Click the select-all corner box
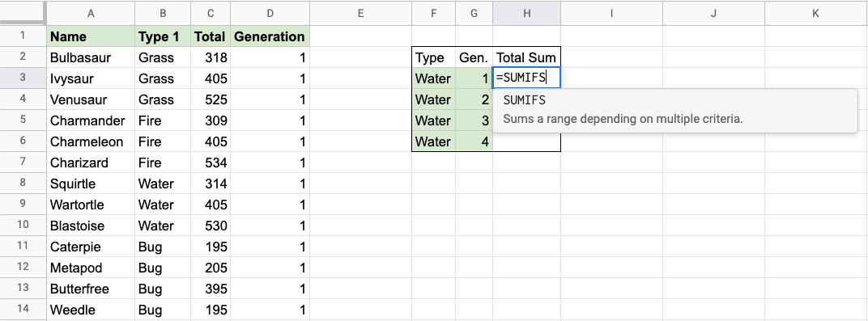 [x=23, y=13]
